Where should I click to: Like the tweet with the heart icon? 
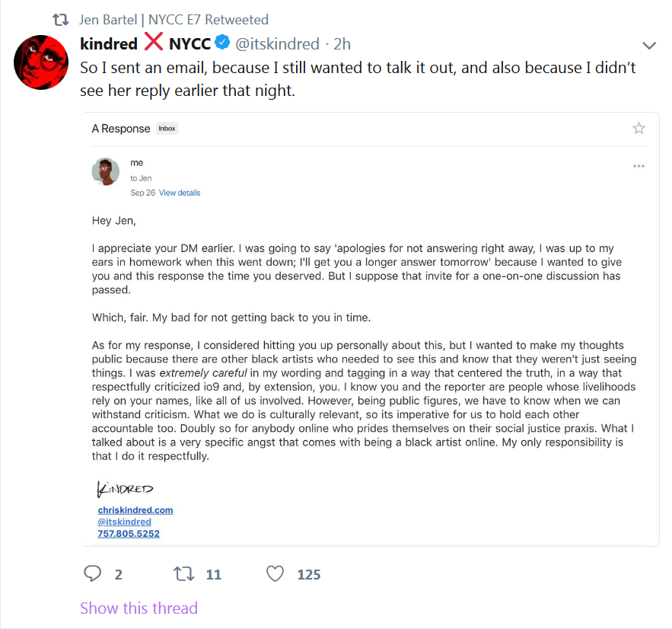(275, 573)
